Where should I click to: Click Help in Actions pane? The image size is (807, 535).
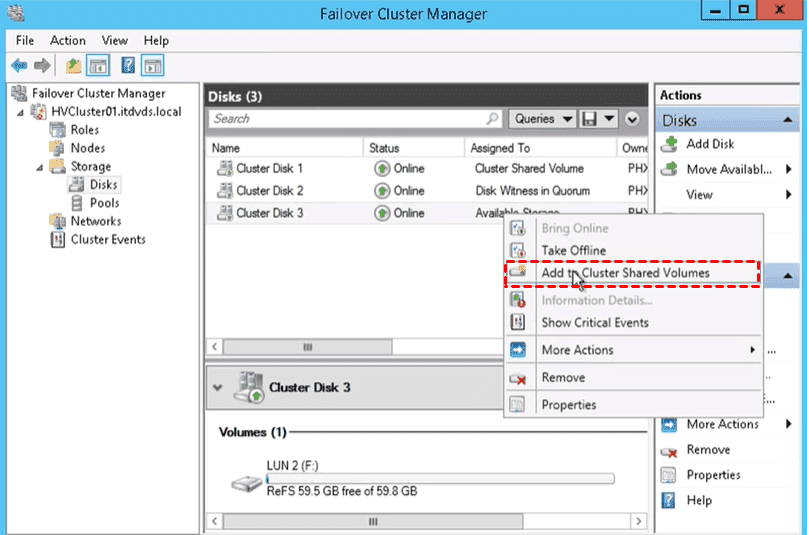(x=699, y=500)
